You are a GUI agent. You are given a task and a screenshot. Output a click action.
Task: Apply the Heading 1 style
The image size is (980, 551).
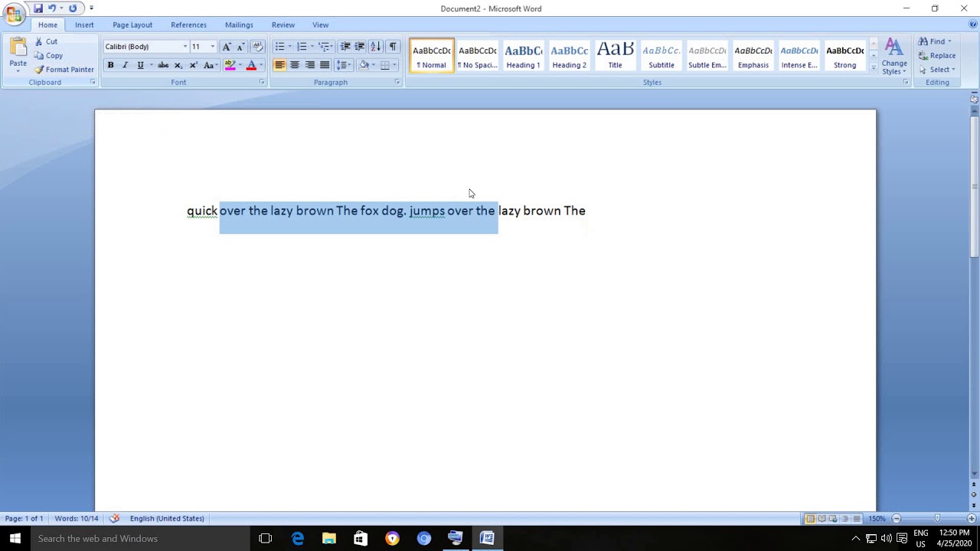[x=524, y=56]
